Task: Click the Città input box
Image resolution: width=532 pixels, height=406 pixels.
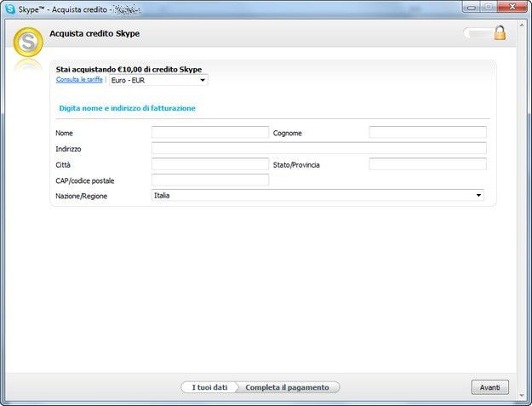Action: tap(209, 164)
